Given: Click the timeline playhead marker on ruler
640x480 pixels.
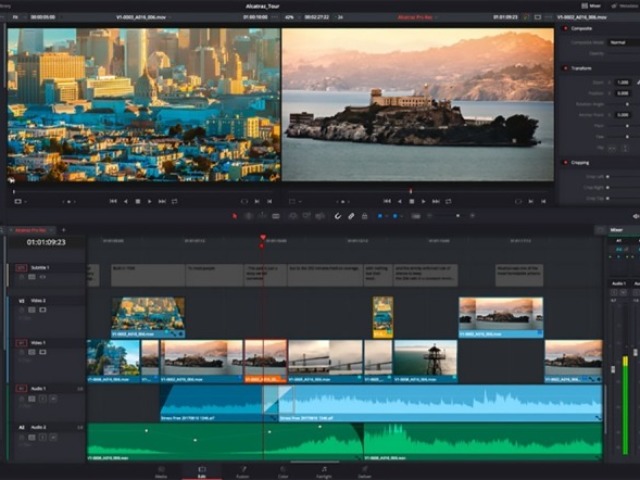Looking at the screenshot, I should point(263,237).
